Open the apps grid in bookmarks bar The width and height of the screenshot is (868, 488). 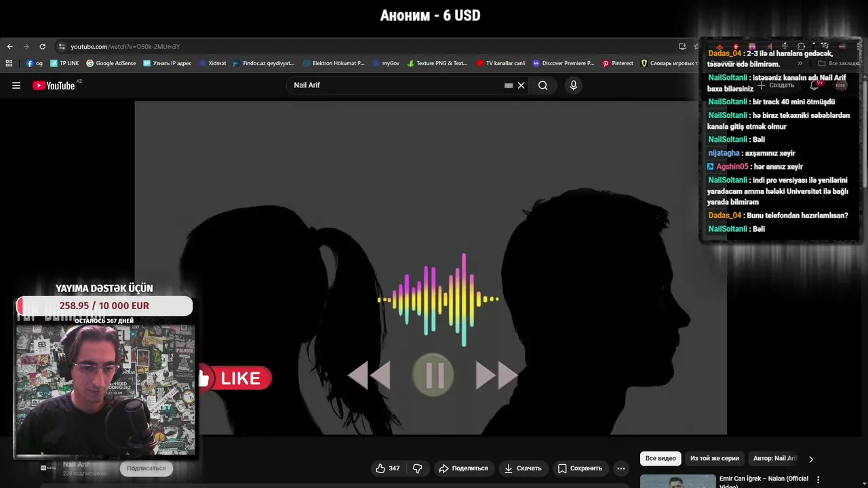coord(9,63)
